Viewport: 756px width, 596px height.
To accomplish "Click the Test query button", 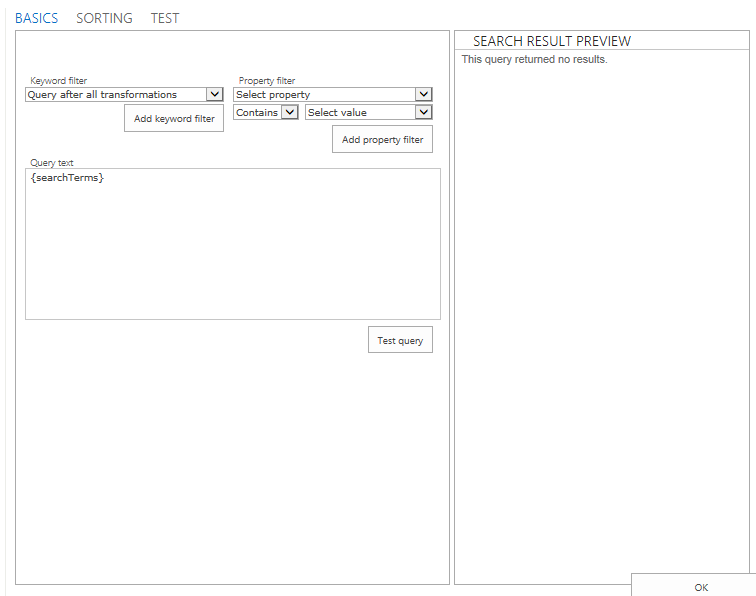I will pos(400,340).
